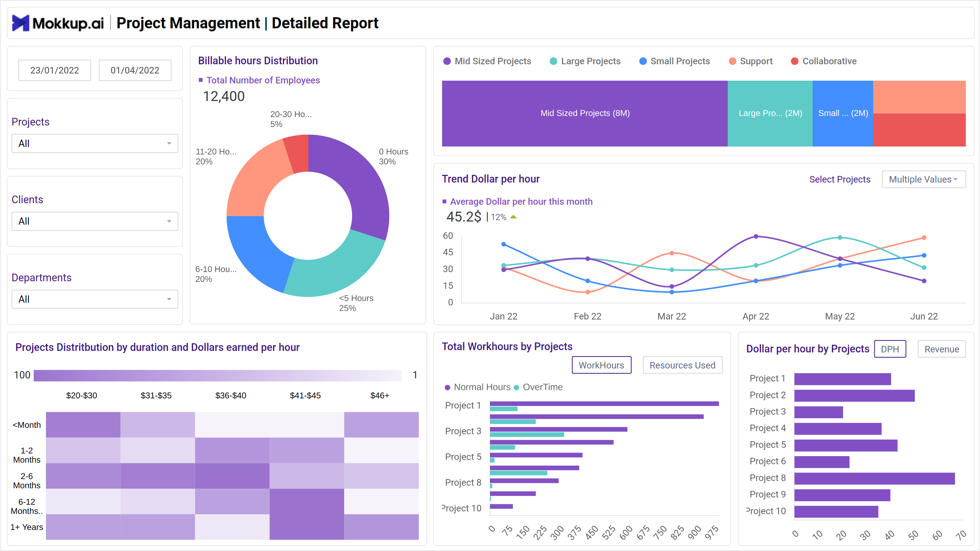Click the orange data point at Mar 22
The width and height of the screenshot is (980, 551).
click(672, 253)
